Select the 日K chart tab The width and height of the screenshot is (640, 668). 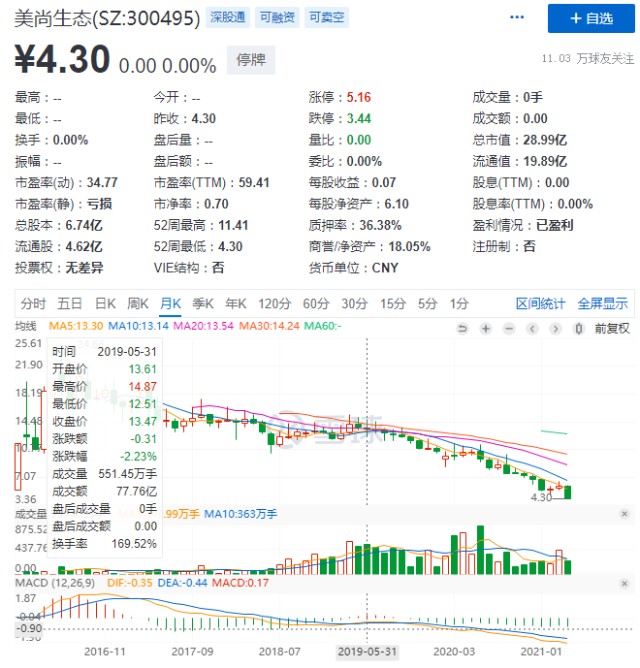[x=105, y=304]
